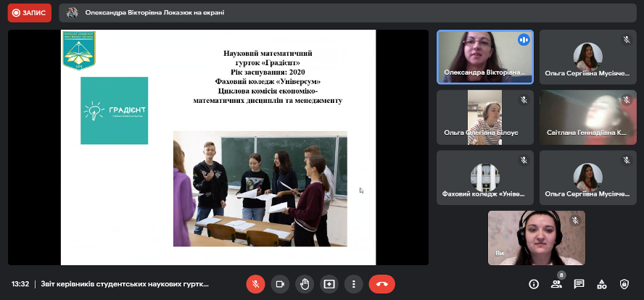Open the chat messages panel
Viewport: 644px width, 300px height.
[x=579, y=284]
